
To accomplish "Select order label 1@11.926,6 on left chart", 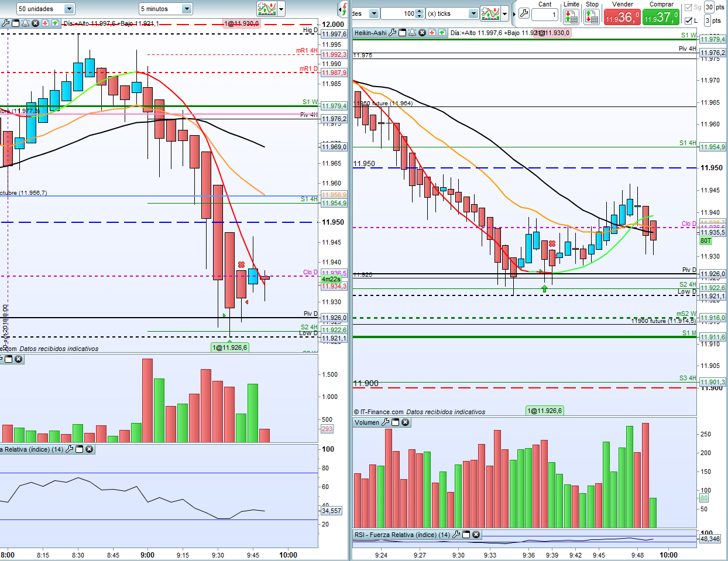I will (230, 347).
